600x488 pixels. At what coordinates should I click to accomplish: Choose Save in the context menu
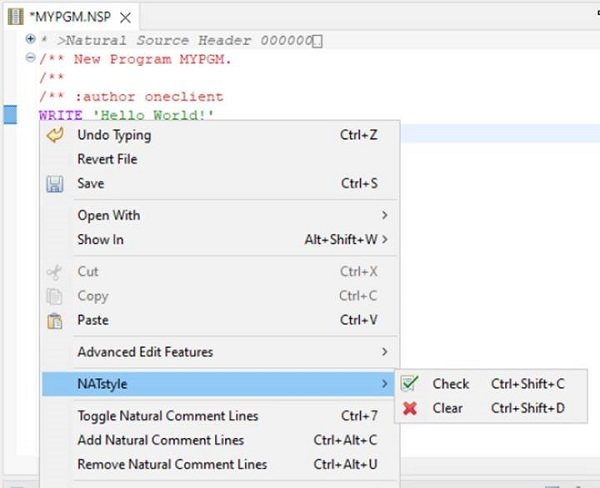(x=219, y=183)
